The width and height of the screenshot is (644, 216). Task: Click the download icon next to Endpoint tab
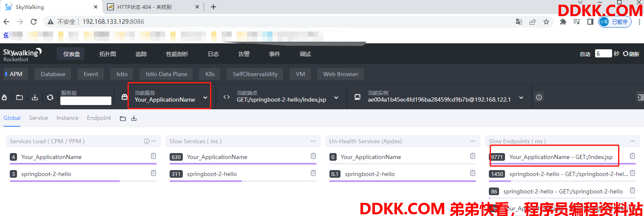134,119
